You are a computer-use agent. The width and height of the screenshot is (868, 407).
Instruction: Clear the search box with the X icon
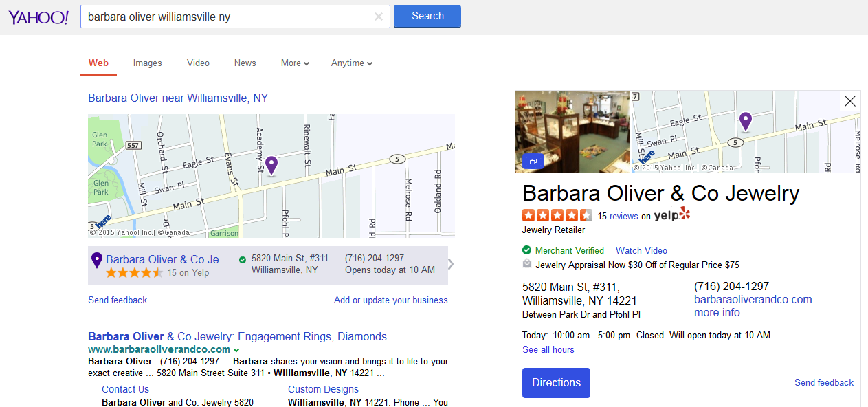point(379,16)
